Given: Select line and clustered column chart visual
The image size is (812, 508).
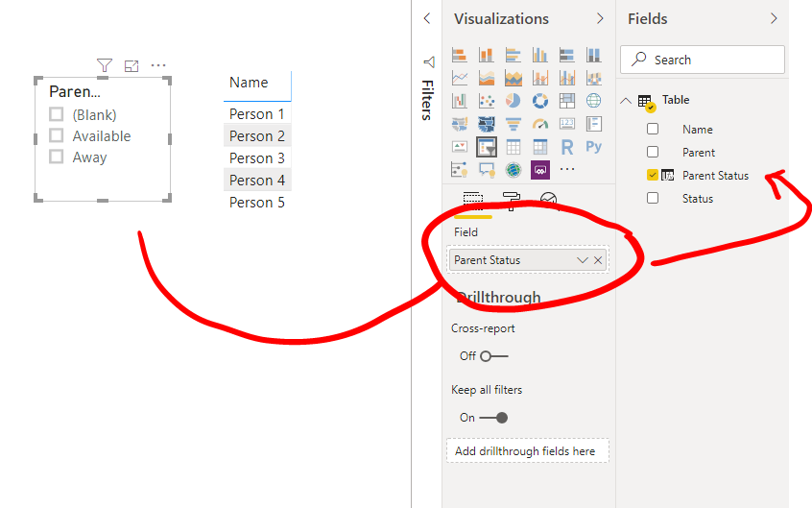Looking at the screenshot, I should [567, 78].
